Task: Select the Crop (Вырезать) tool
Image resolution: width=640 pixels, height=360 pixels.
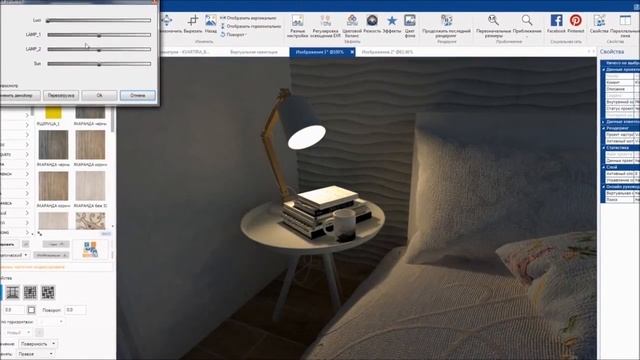Action: (x=193, y=24)
